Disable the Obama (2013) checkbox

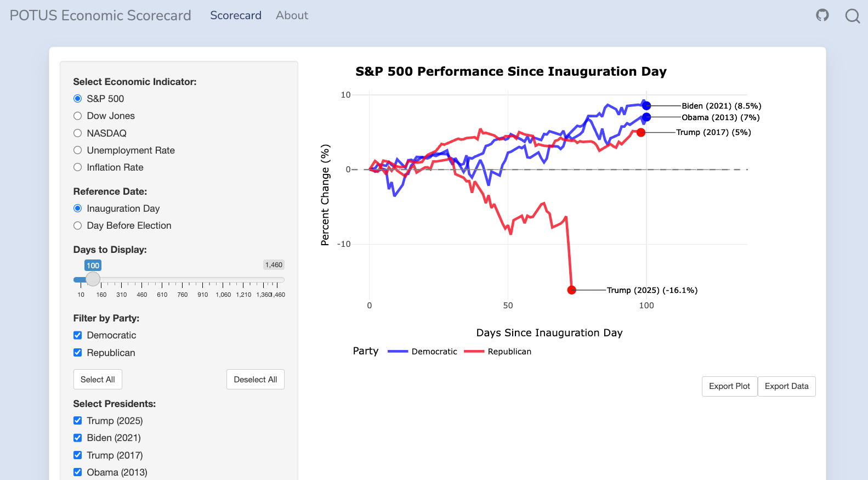click(x=78, y=472)
